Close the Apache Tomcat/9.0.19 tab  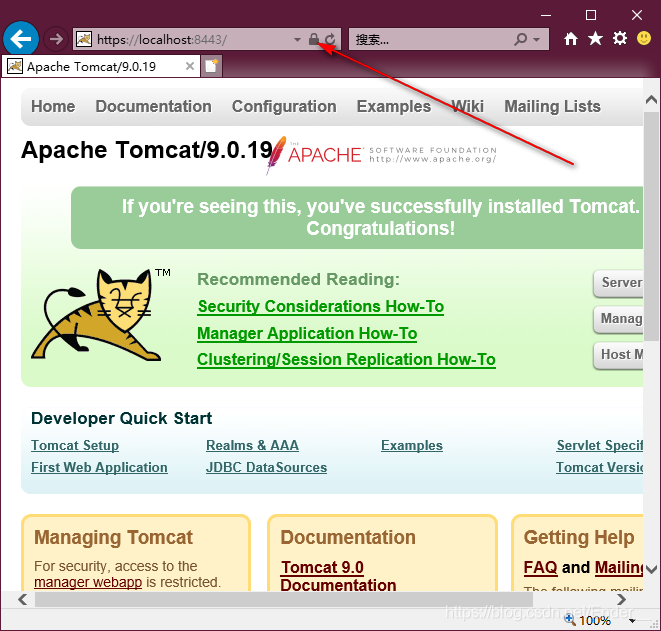[x=190, y=66]
